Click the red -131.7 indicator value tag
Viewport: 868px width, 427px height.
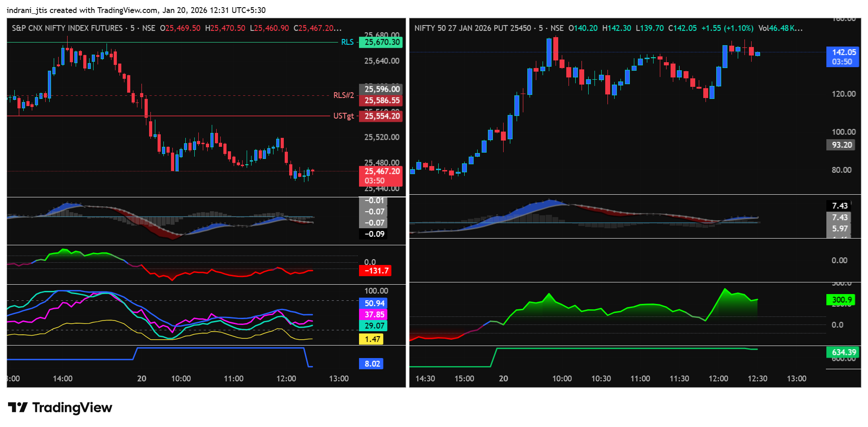[376, 271]
